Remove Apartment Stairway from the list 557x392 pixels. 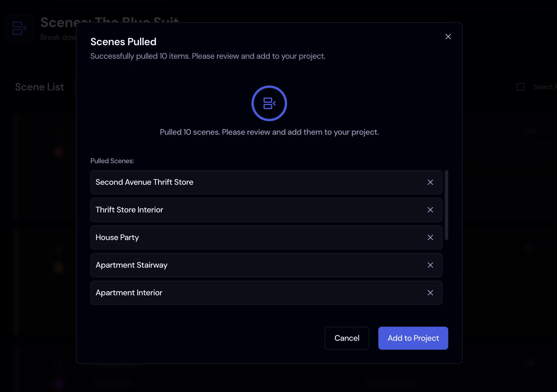tap(430, 265)
